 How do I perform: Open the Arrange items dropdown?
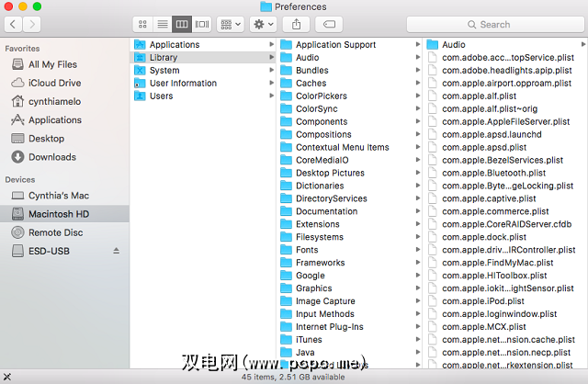231,25
